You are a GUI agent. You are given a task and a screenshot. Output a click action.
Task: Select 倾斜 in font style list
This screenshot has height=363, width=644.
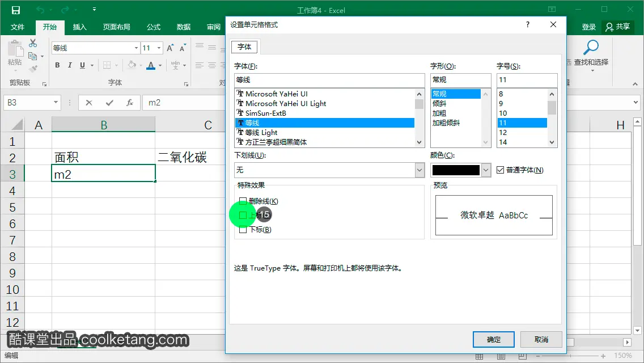(x=439, y=104)
